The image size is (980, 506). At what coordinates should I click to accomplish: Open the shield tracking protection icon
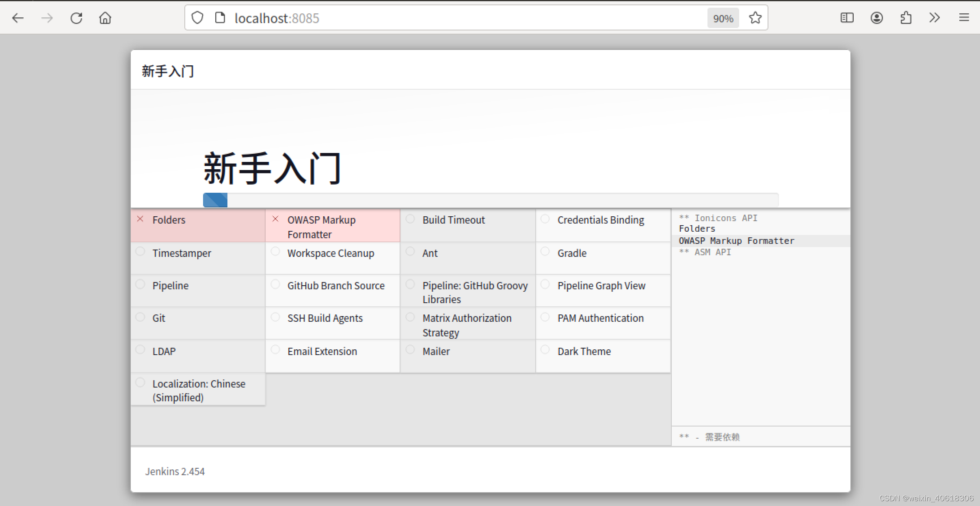[x=197, y=18]
